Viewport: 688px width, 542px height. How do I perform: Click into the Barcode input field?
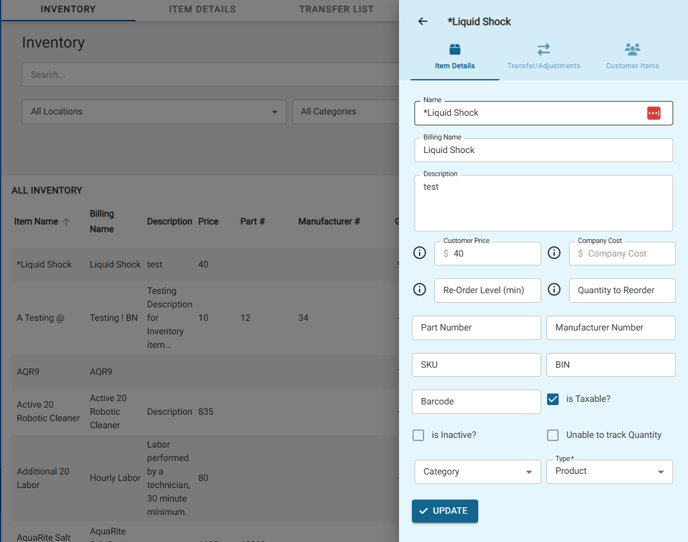(x=476, y=401)
